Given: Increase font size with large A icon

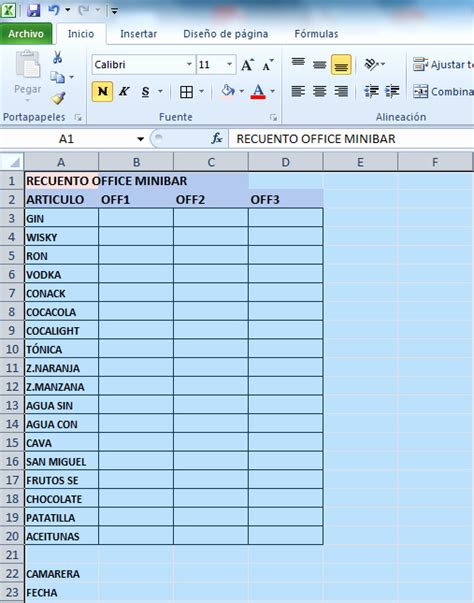Looking at the screenshot, I should pyautogui.click(x=248, y=65).
